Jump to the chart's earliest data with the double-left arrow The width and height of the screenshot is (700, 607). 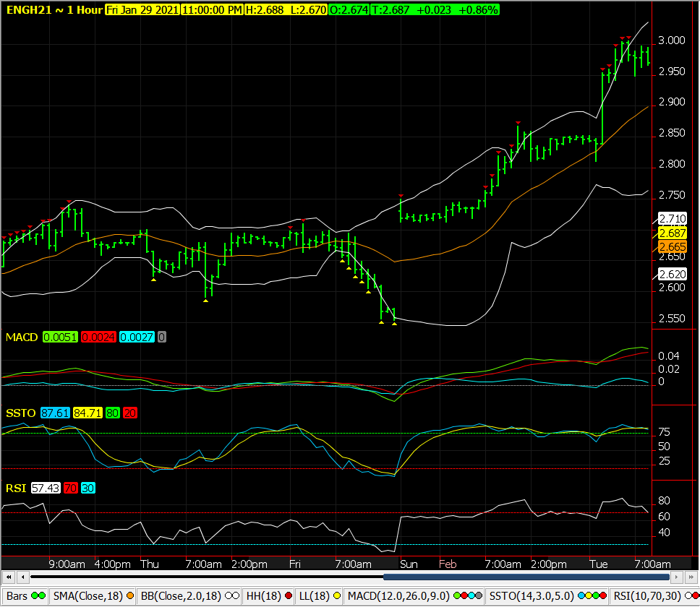[9, 577]
